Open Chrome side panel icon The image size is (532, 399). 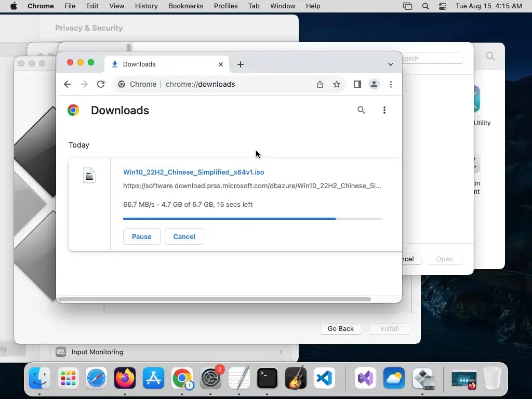point(357,84)
